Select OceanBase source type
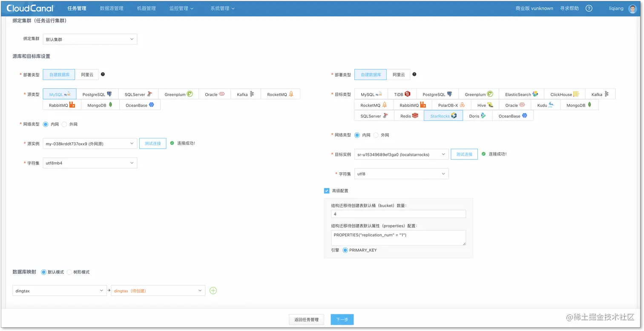 140,105
